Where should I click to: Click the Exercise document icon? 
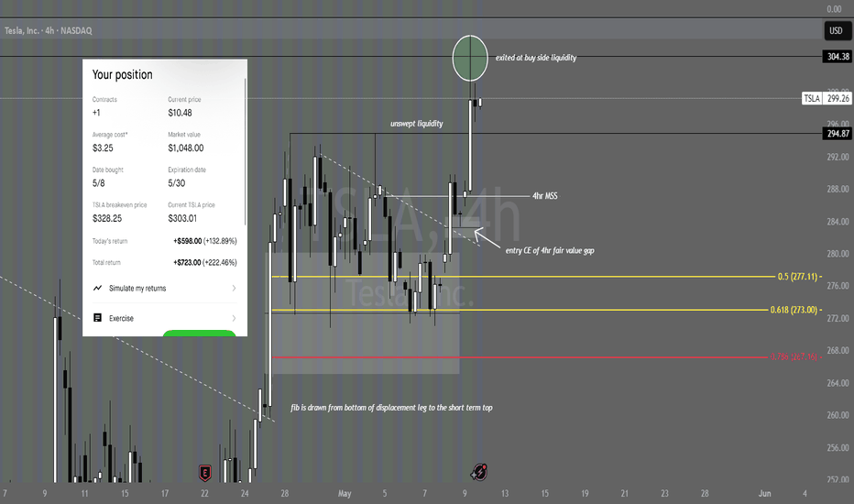point(97,318)
